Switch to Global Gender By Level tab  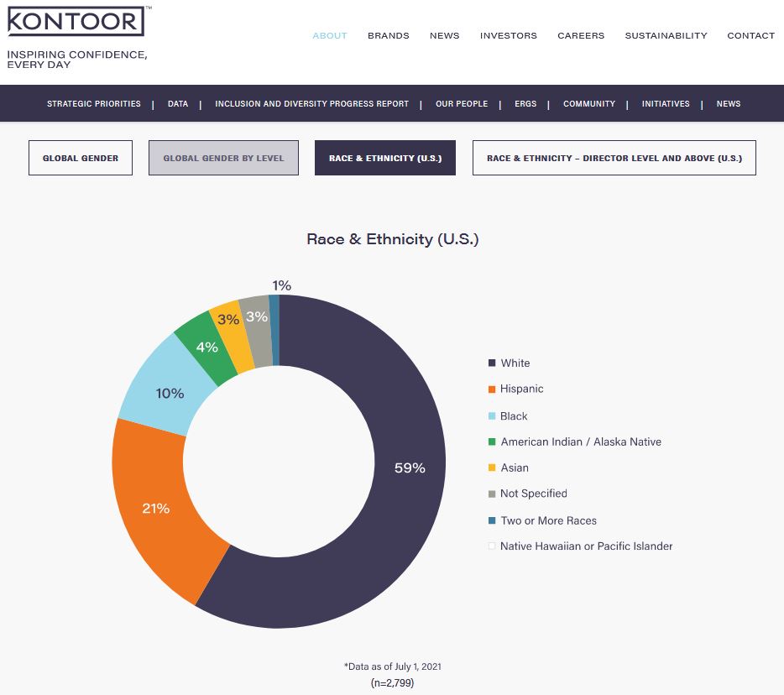point(223,158)
